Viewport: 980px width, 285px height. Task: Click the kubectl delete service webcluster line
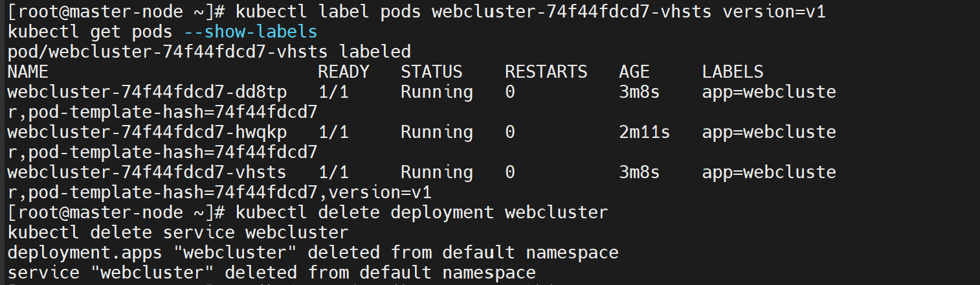pyautogui.click(x=178, y=233)
